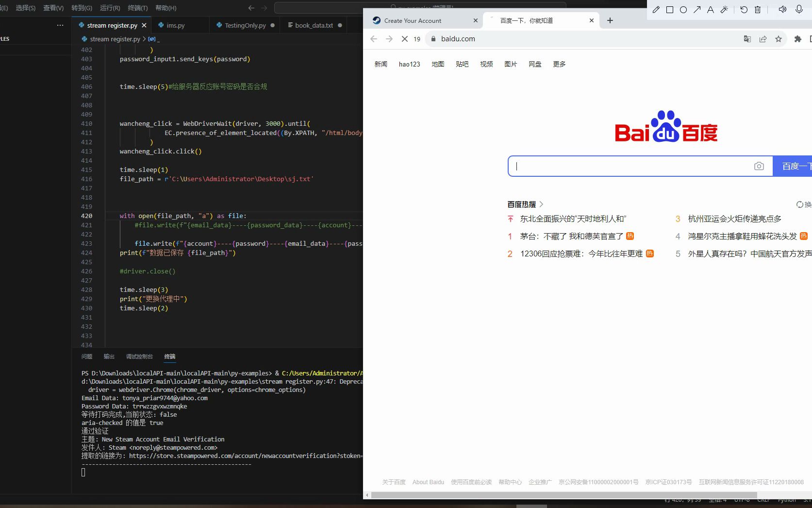Viewport: 812px width, 508px height.
Task: Open the 转到(G) menu
Action: 82,8
